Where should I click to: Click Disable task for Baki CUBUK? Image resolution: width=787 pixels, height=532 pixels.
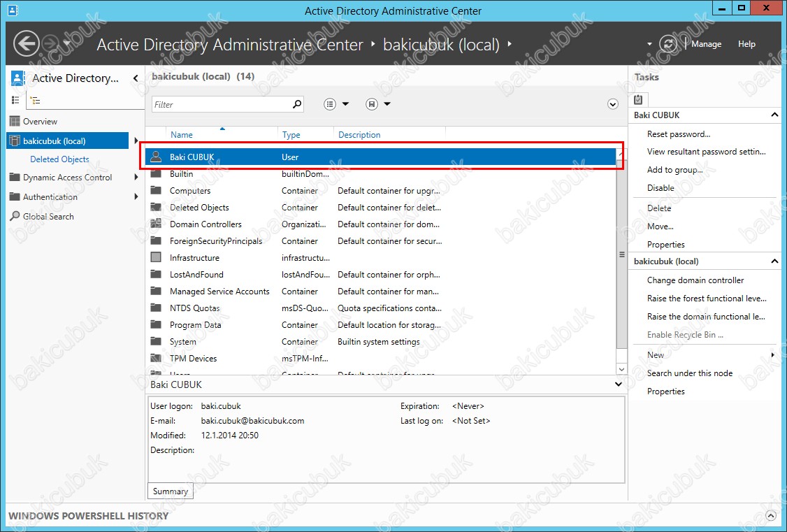tap(660, 188)
